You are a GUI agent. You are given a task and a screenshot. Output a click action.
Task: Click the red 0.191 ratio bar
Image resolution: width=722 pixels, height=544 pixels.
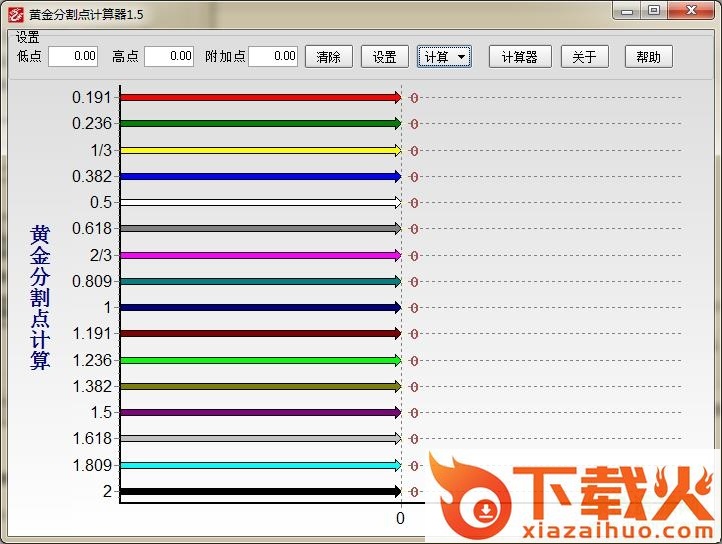[x=261, y=97]
